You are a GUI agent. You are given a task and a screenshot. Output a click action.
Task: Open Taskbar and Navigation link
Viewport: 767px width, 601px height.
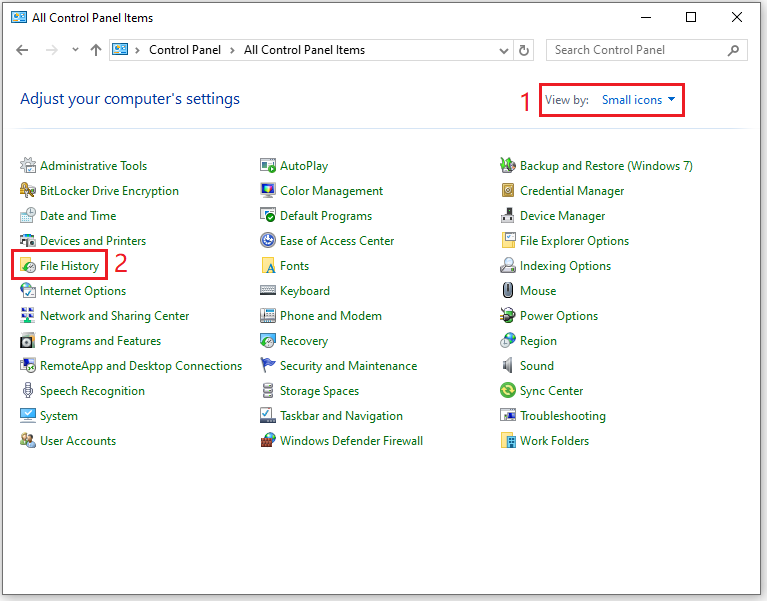(x=341, y=415)
